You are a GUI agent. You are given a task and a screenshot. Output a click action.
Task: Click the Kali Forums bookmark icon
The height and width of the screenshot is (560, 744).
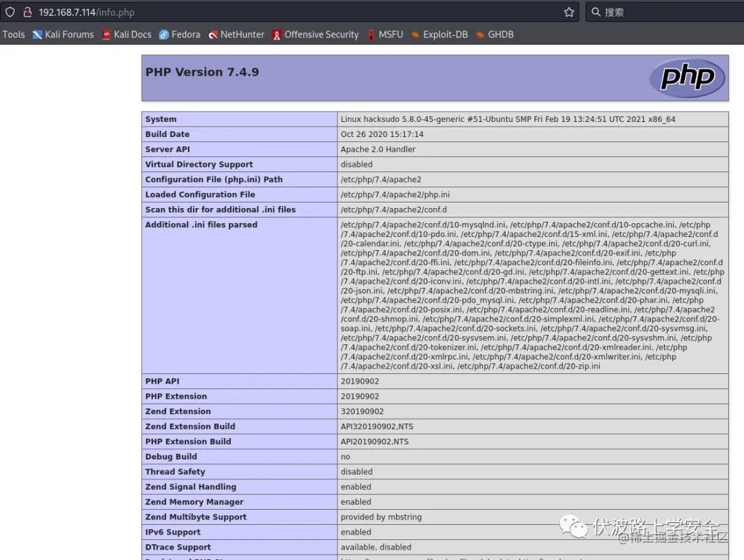pos(37,34)
